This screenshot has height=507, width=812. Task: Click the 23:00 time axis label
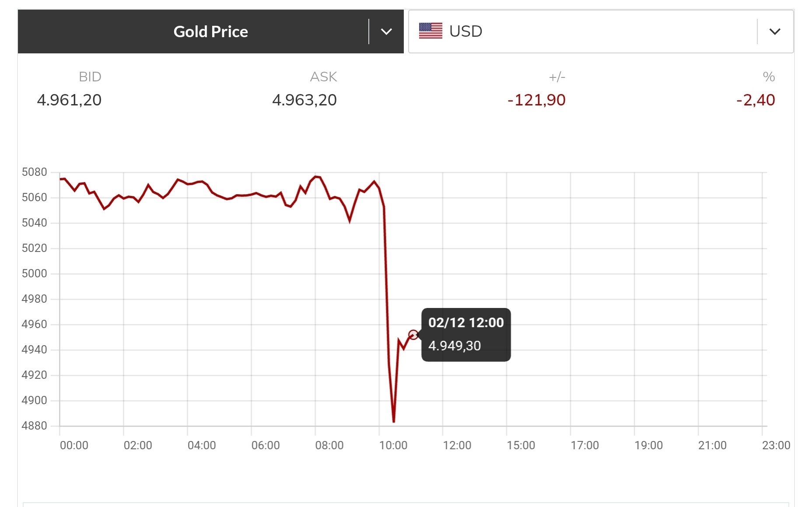[x=776, y=445]
